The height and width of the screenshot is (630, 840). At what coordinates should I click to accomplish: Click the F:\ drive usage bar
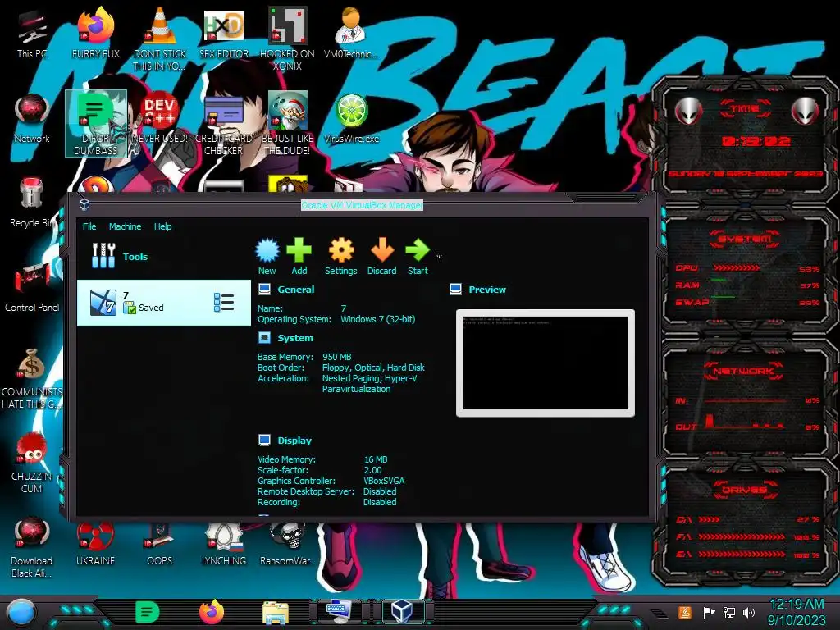pyautogui.click(x=742, y=536)
